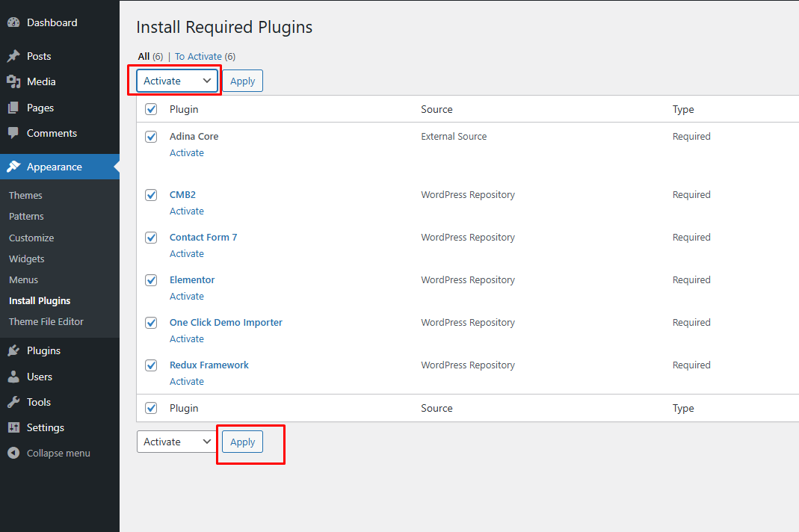Open the Plugins menu
The height and width of the screenshot is (532, 799).
(44, 350)
